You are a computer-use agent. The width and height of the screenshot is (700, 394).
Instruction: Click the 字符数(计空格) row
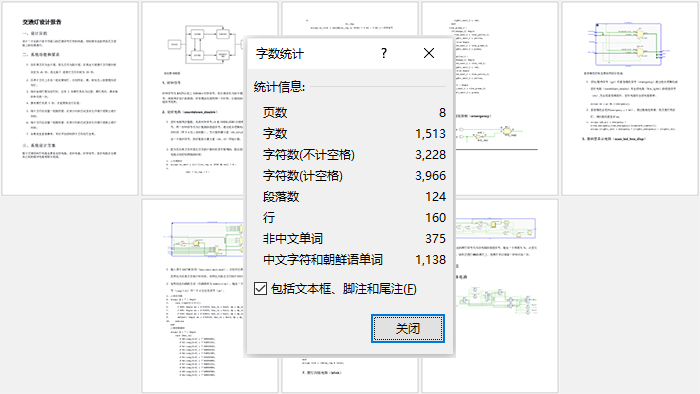click(354, 175)
